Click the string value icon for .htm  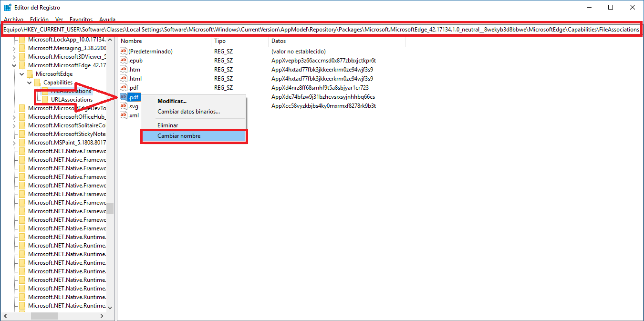(x=124, y=70)
